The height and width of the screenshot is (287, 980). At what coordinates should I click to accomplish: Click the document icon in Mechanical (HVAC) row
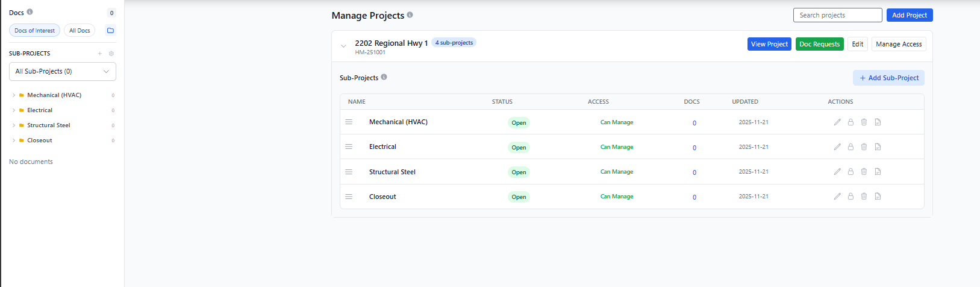point(878,122)
